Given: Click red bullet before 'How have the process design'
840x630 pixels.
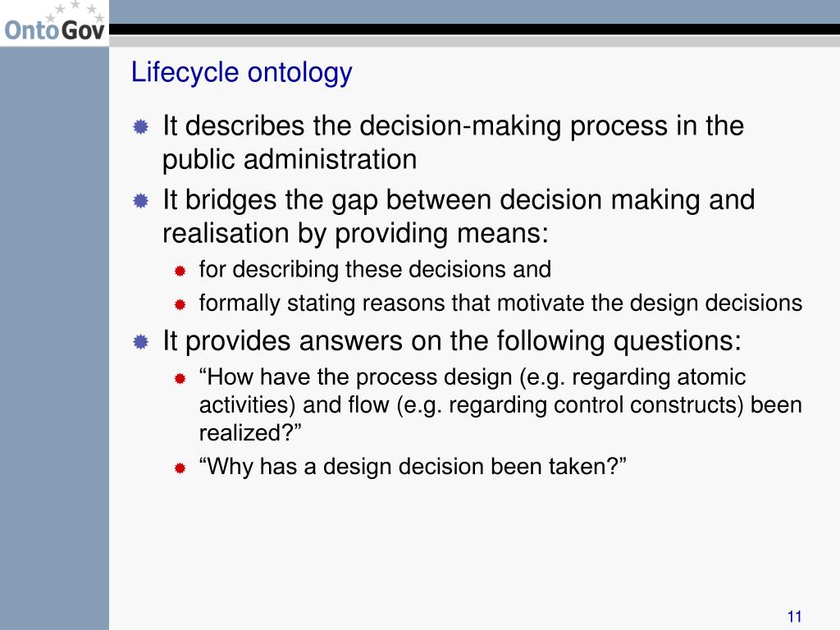Looking at the screenshot, I should 180,379.
